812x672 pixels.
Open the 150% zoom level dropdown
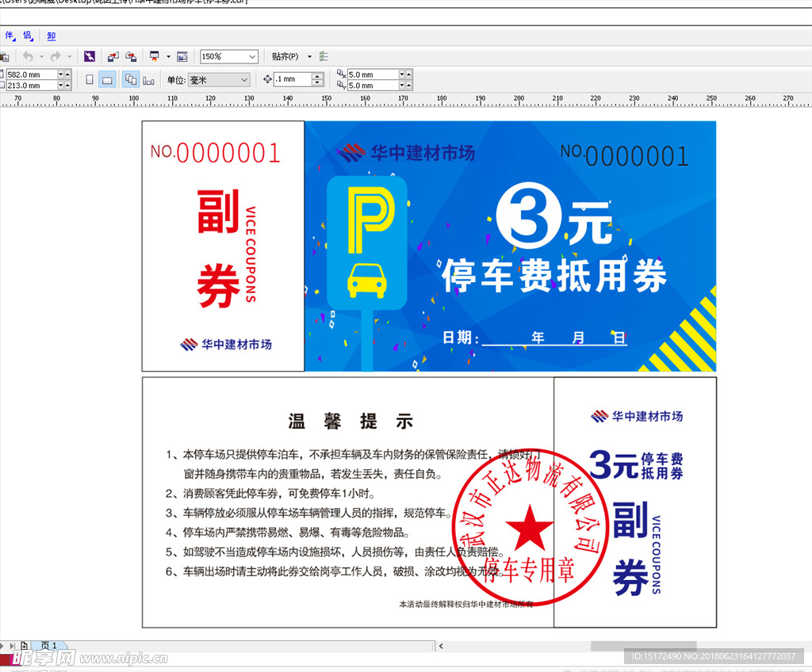pos(252,56)
